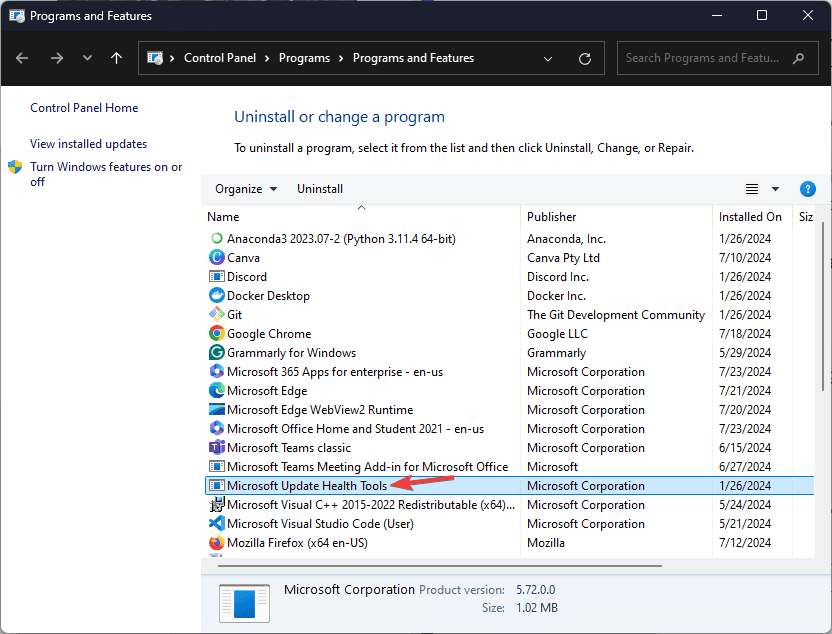Image resolution: width=832 pixels, height=634 pixels.
Task: Click the Microsoft Edge icon
Action: coord(216,391)
